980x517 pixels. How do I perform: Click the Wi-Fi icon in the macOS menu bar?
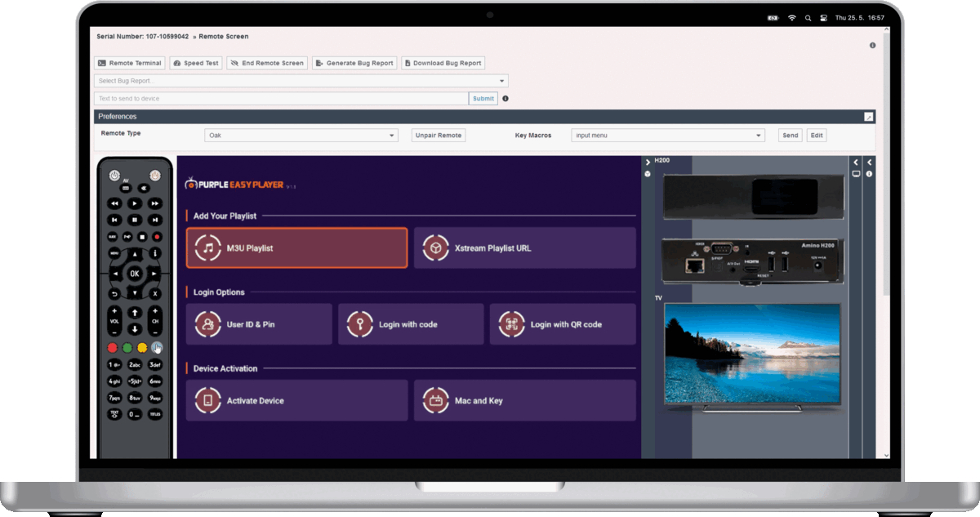point(791,17)
